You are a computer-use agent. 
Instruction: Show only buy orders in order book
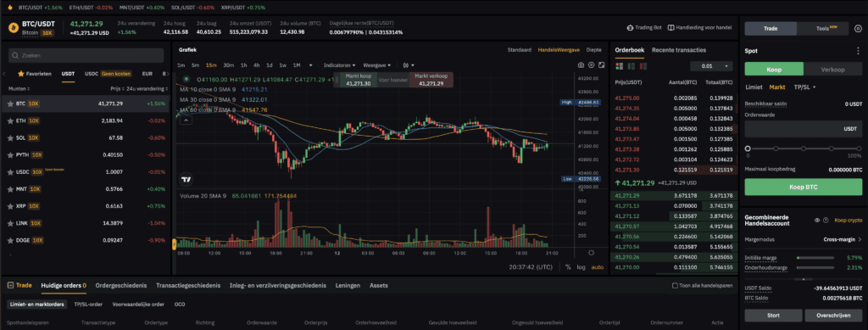[x=631, y=66]
